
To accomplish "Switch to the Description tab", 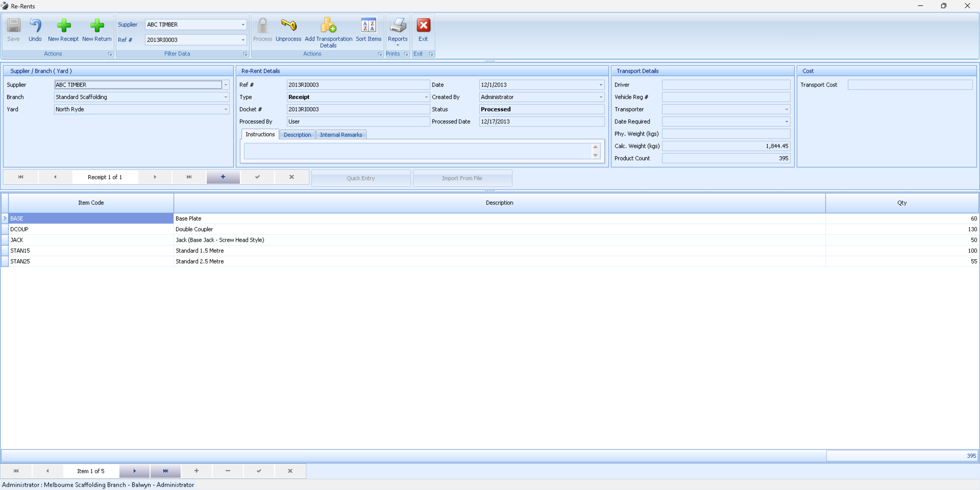I will point(297,135).
